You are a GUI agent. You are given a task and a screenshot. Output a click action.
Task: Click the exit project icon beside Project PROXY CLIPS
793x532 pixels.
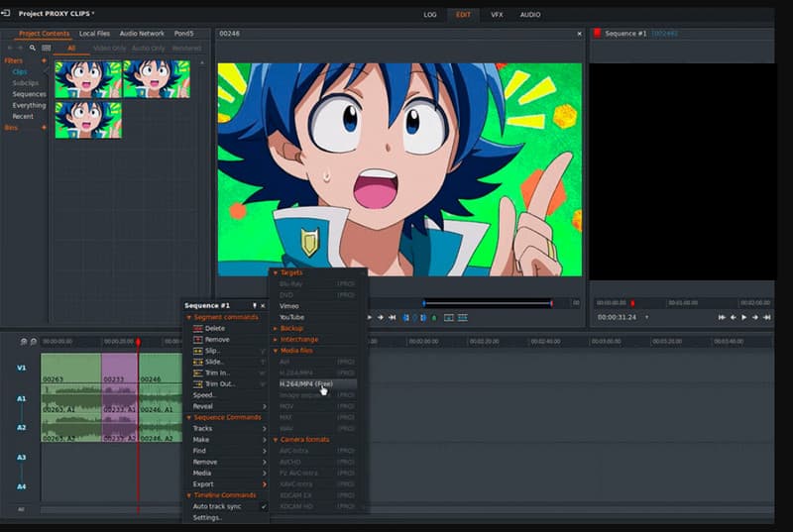pyautogui.click(x=6, y=13)
